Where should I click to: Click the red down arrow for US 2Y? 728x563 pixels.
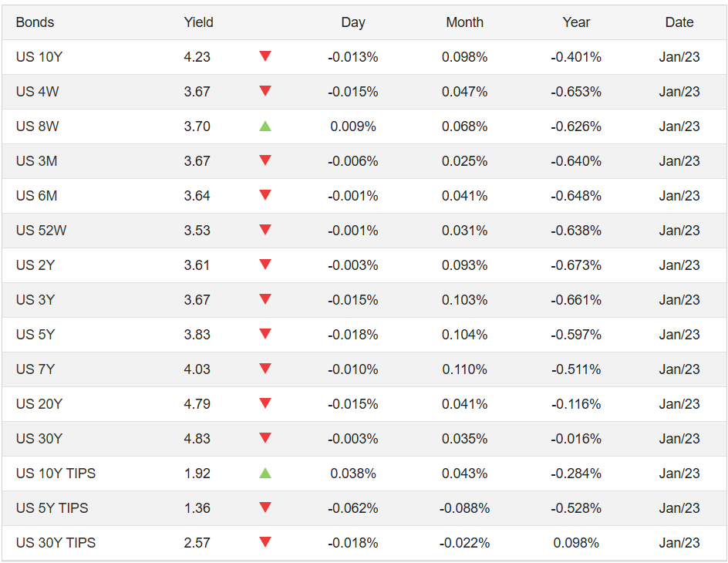pyautogui.click(x=265, y=265)
